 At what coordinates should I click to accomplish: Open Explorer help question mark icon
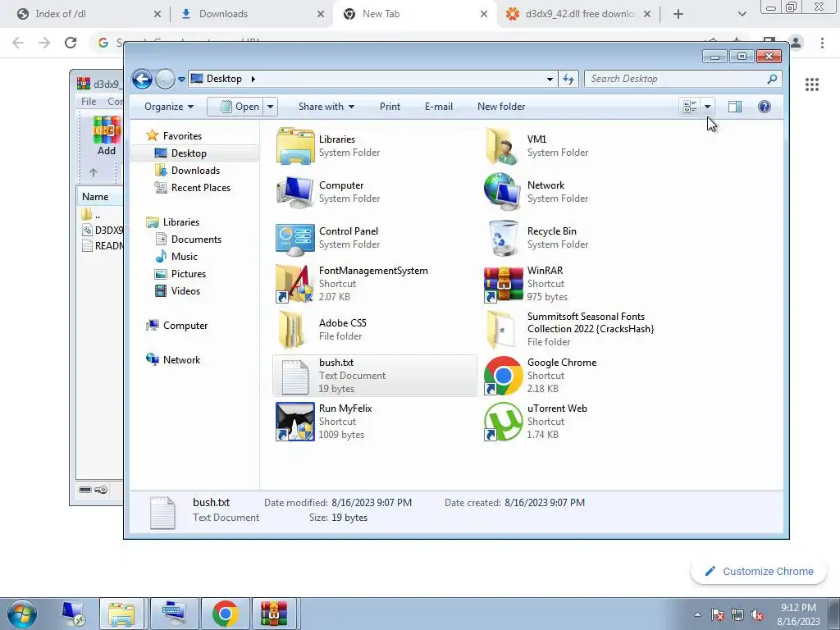[765, 107]
